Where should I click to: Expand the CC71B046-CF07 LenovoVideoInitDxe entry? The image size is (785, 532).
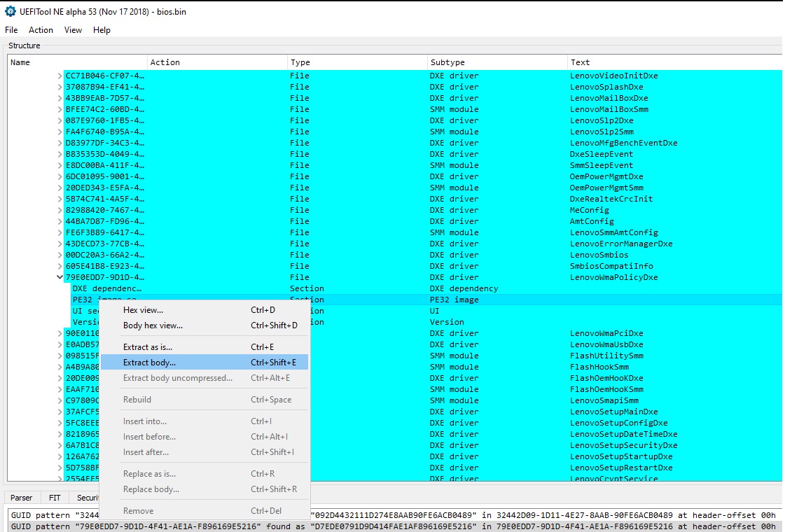point(60,76)
